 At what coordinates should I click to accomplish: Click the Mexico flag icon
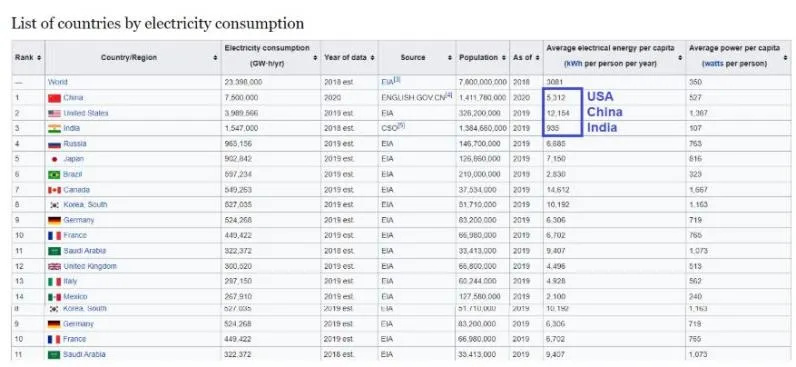[x=54, y=297]
